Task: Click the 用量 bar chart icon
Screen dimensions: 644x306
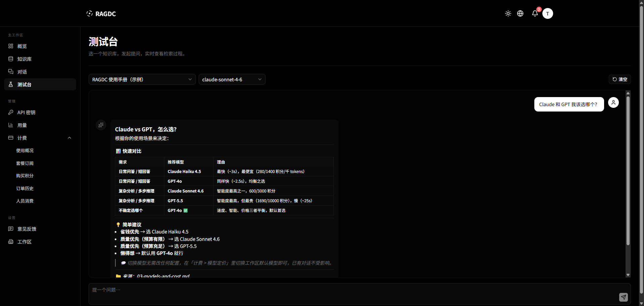Action: [11, 125]
